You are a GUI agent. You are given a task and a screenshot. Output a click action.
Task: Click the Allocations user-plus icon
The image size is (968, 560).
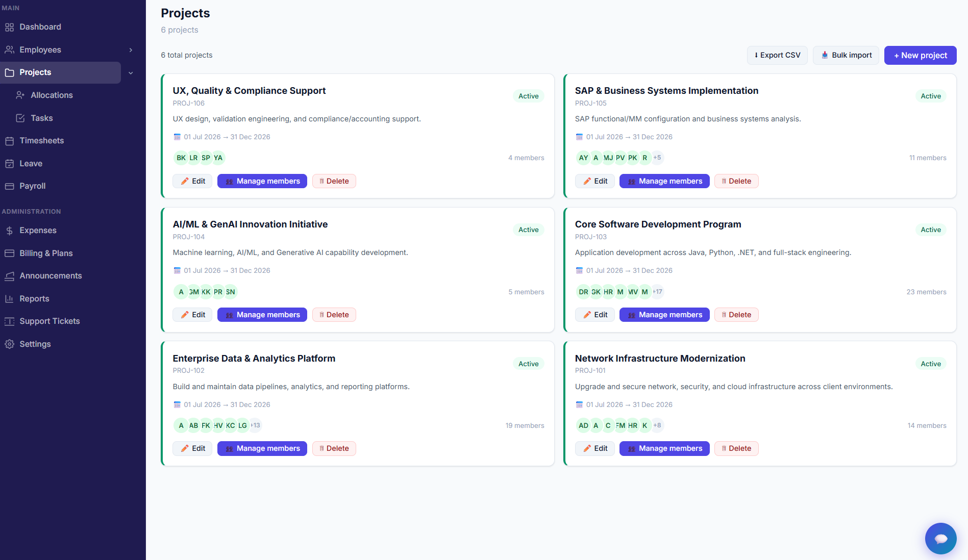20,95
